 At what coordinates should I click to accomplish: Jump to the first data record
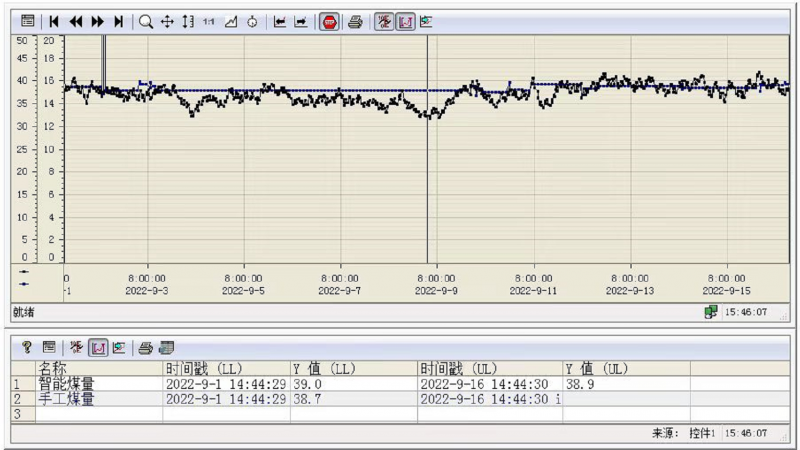(x=54, y=21)
